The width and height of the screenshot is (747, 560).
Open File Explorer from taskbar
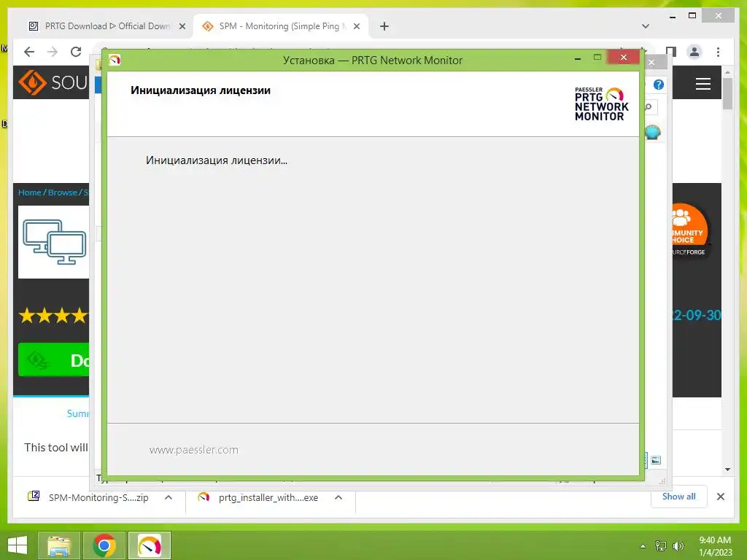click(59, 545)
